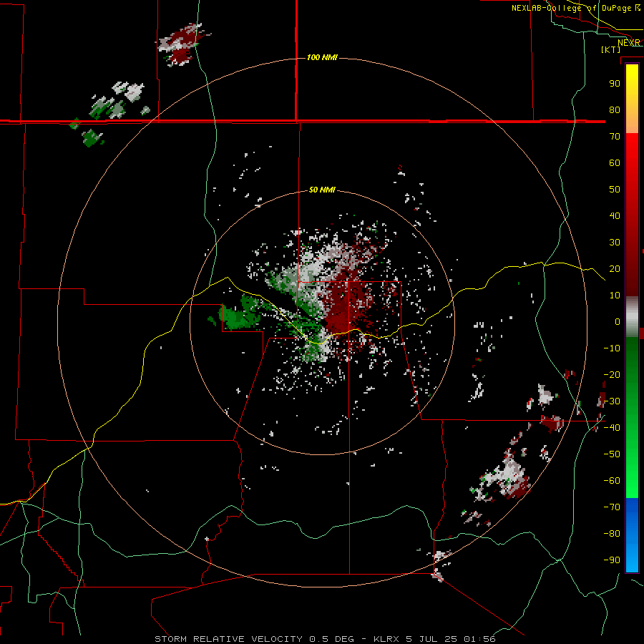This screenshot has height=644, width=644.
Task: Click the 40 value on velocity scale
Action: coord(615,215)
